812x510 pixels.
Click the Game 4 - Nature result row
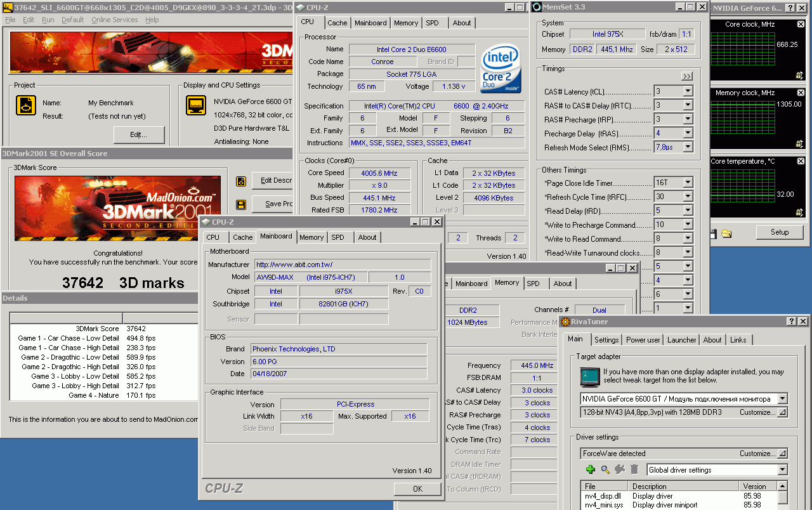point(104,395)
